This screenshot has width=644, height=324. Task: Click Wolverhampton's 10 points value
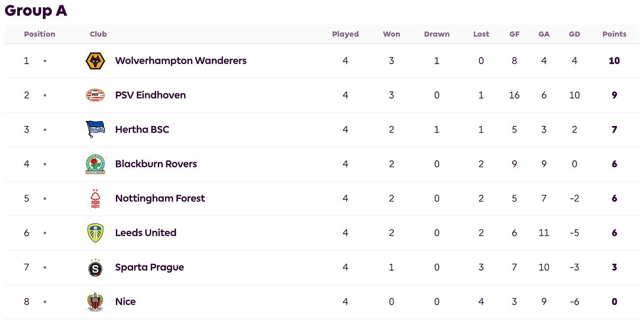click(614, 61)
